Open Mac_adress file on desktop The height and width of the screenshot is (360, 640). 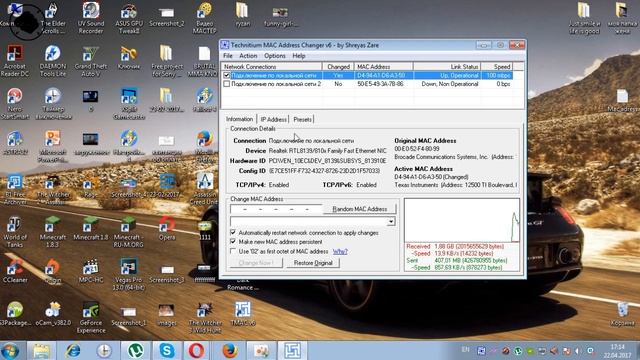coord(622,101)
